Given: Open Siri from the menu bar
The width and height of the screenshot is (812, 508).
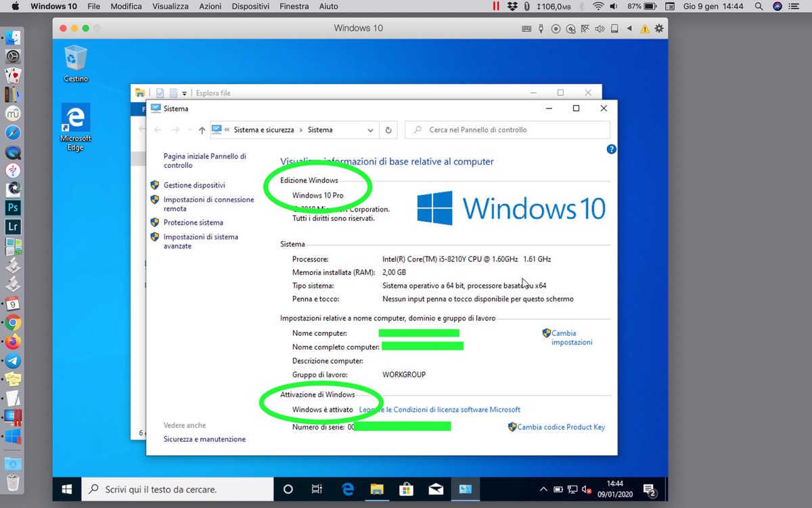Looking at the screenshot, I should click(777, 6).
